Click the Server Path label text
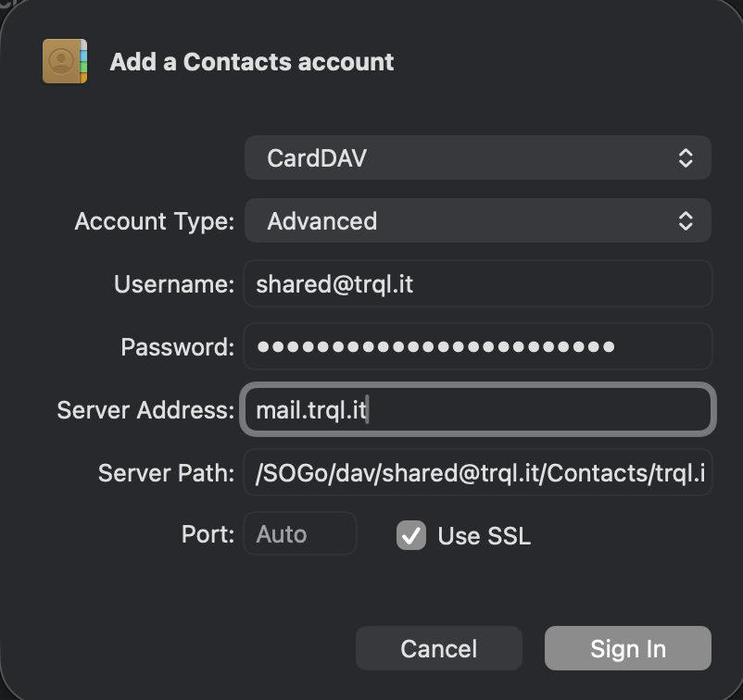 tap(166, 472)
